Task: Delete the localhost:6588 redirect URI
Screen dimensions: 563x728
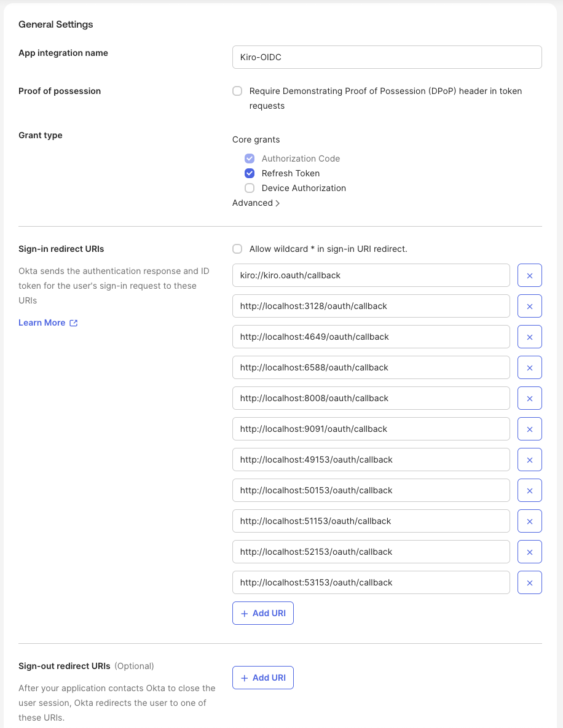Action: tap(529, 367)
